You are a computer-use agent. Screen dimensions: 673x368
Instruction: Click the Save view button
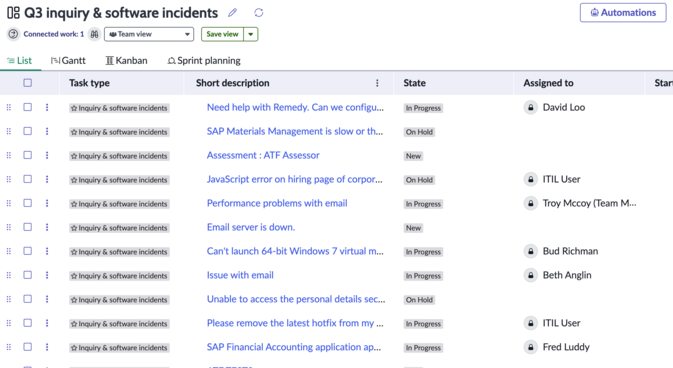[222, 34]
